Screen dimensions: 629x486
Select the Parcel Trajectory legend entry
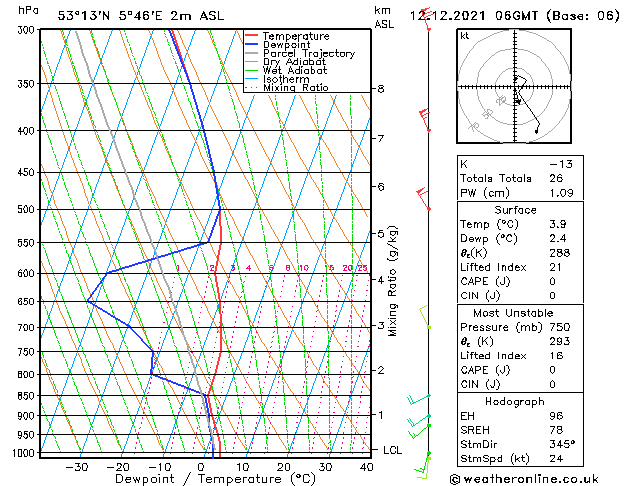300,53
